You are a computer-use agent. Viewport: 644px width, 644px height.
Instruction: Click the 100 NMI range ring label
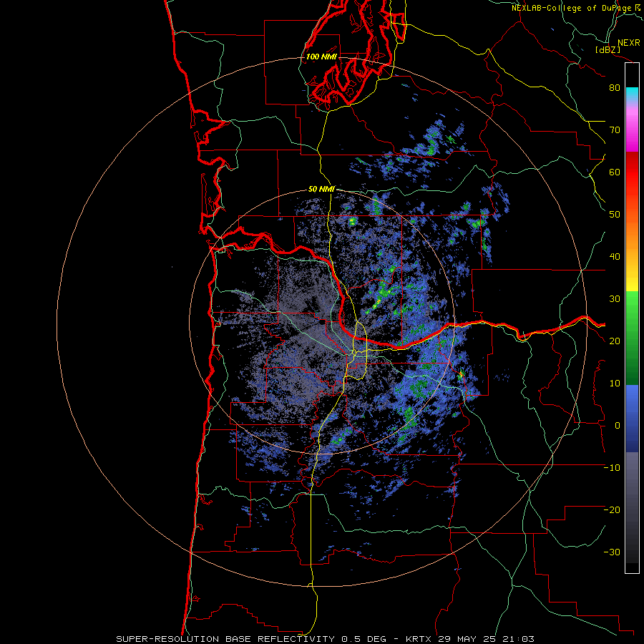tap(321, 57)
